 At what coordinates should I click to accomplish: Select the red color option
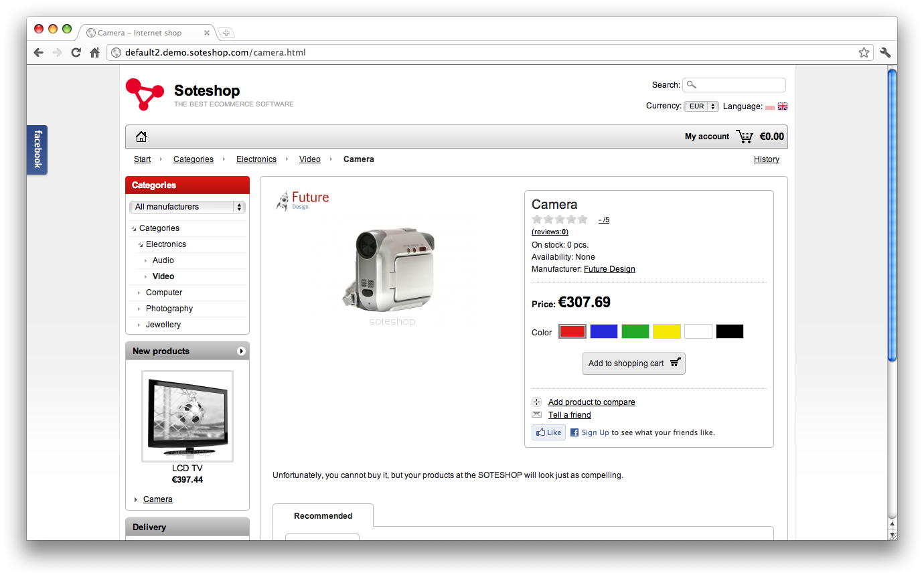(572, 331)
